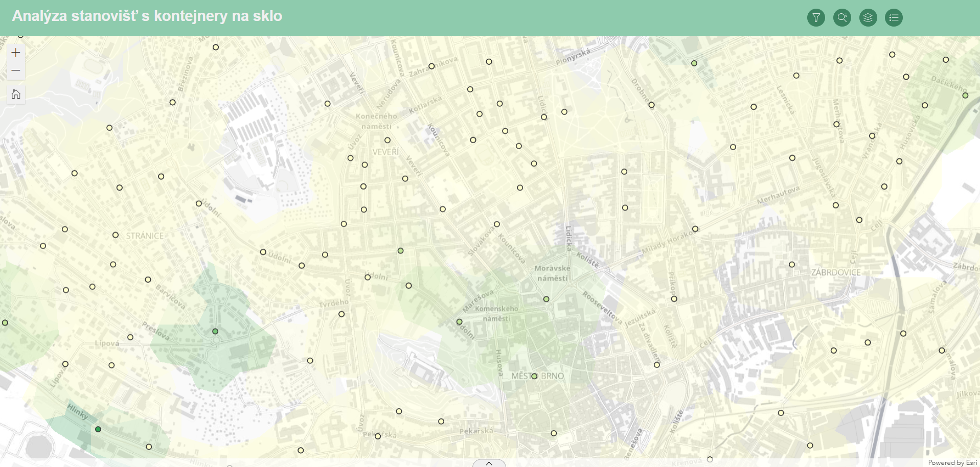Screen dimensions: 980x467
Task: Click the marker near the ZÁBRDOVICE label
Action: point(791,265)
